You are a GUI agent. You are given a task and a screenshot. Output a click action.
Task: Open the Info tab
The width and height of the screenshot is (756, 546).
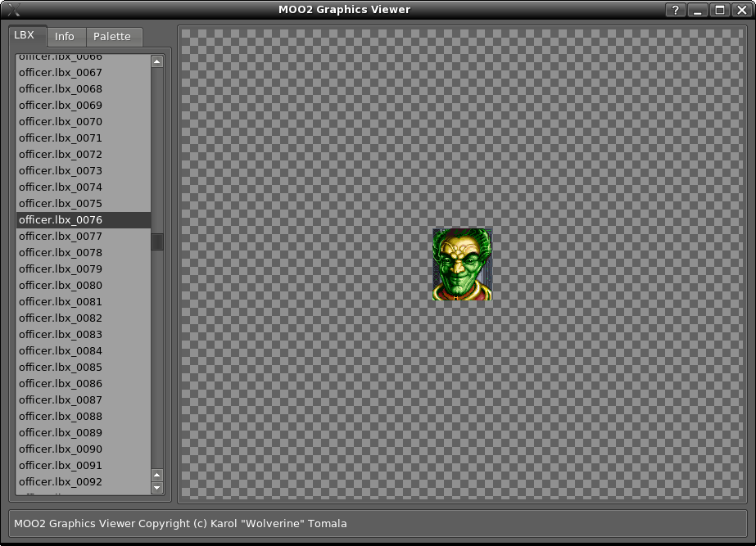(65, 37)
